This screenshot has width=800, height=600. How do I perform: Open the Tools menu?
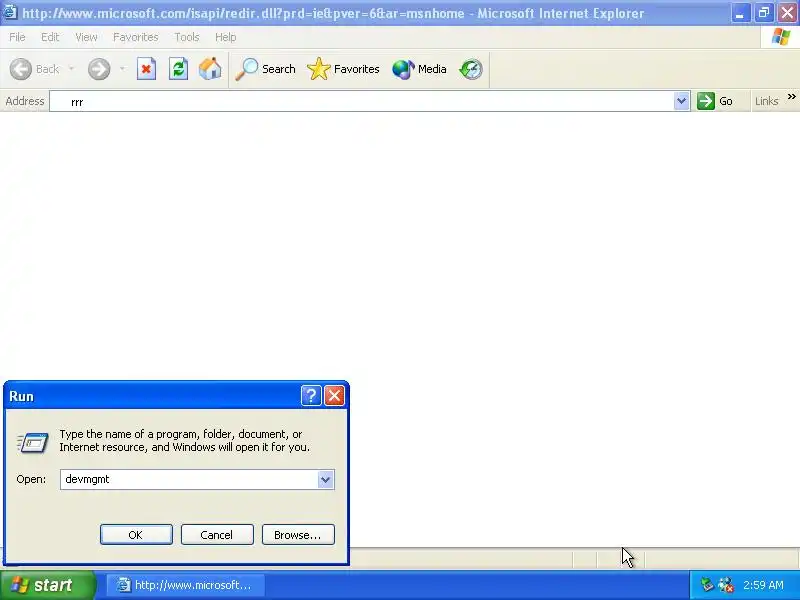(x=187, y=37)
